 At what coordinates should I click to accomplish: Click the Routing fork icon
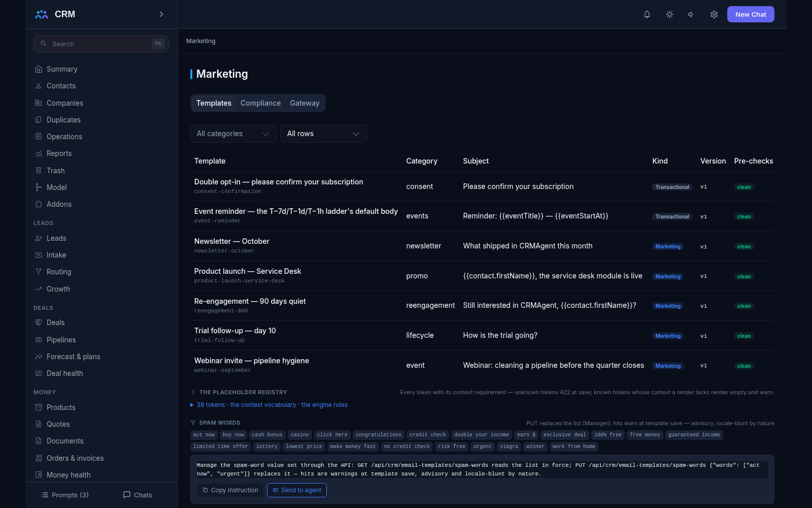pos(39,272)
